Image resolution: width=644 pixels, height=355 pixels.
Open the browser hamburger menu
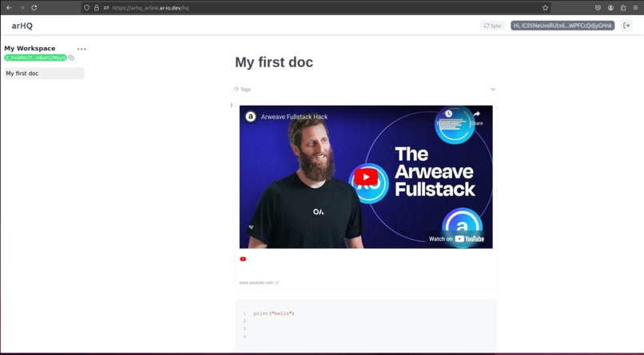(635, 7)
